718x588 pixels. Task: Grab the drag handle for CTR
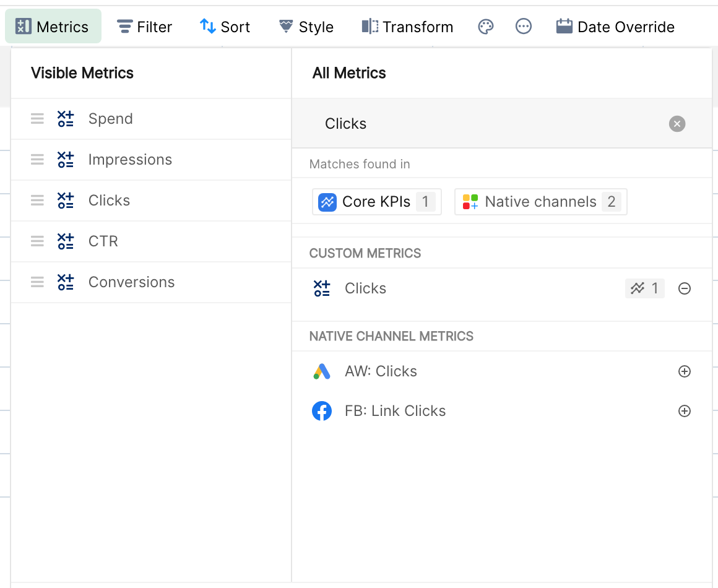coord(37,241)
